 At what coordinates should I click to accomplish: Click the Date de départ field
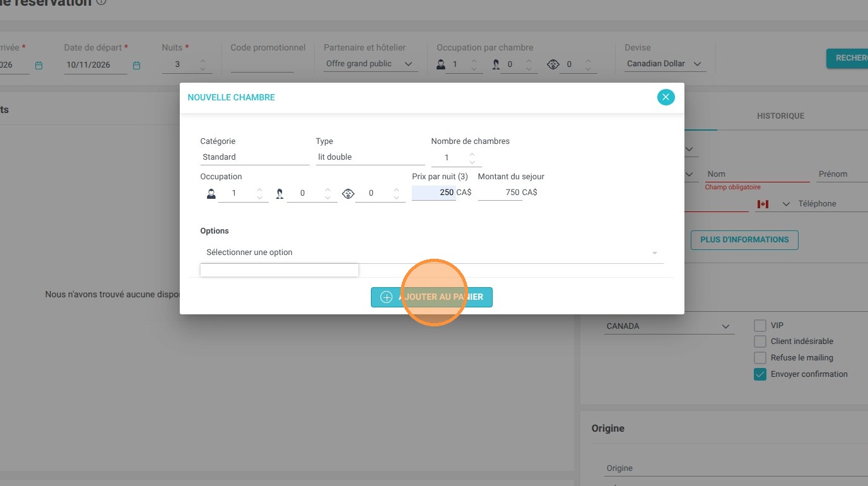coord(97,65)
